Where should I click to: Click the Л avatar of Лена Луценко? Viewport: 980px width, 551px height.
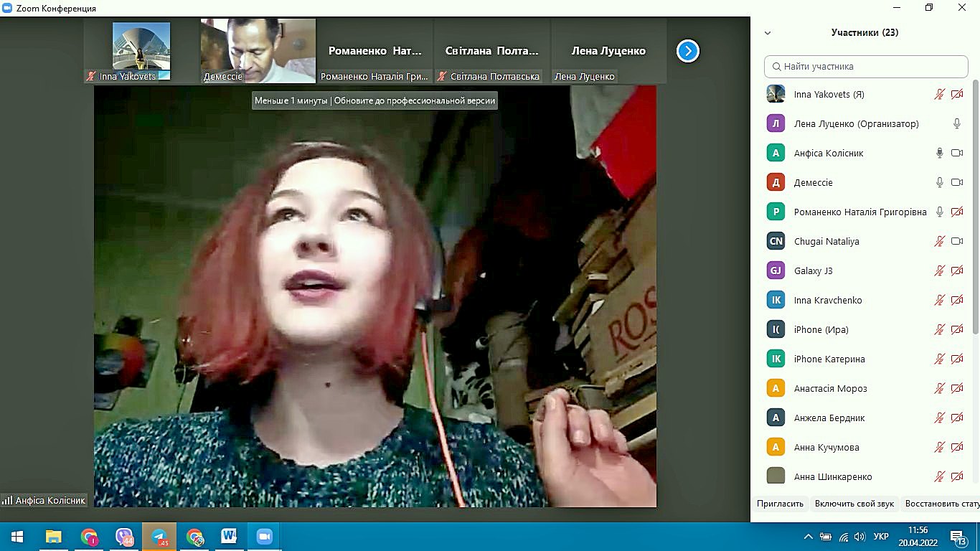click(776, 123)
